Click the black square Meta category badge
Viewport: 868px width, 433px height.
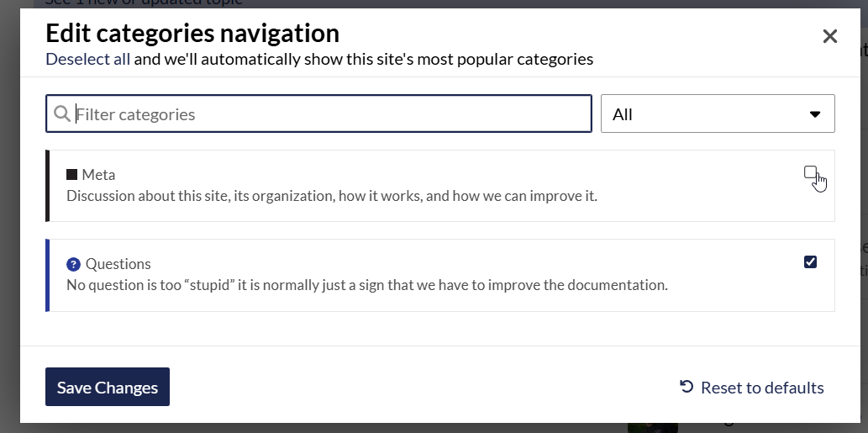71,174
